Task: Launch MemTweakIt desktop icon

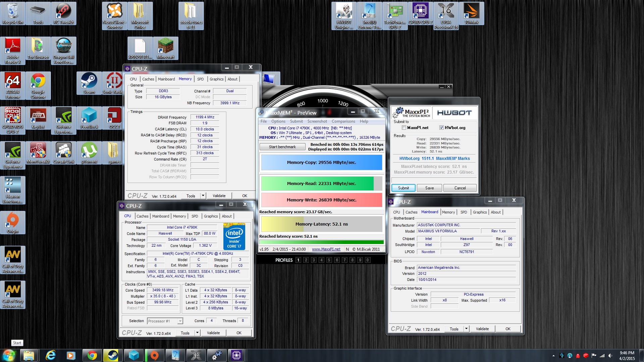Action: point(38,153)
